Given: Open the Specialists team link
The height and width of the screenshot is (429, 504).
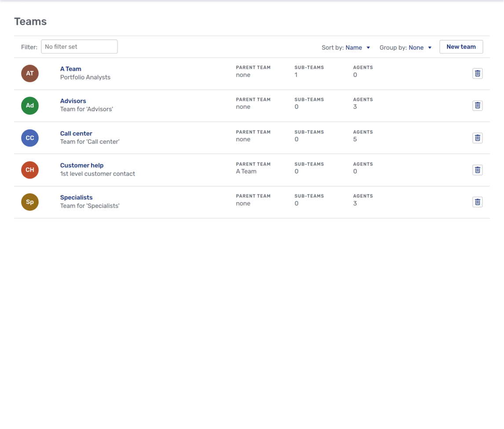Looking at the screenshot, I should coord(76,197).
